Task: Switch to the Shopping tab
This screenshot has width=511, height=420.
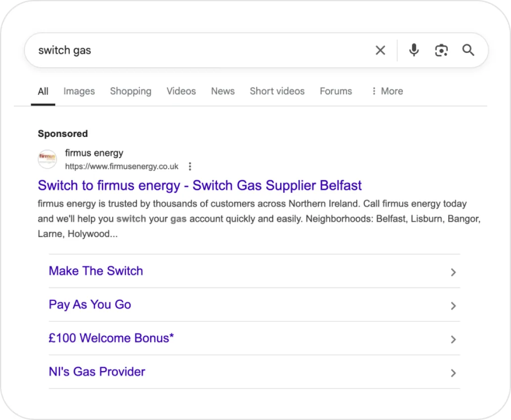Action: coord(130,91)
